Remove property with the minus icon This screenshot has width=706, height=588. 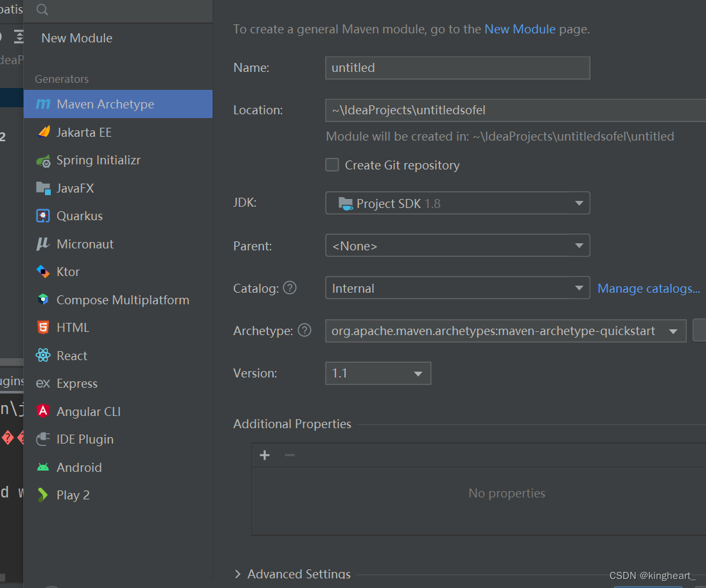[x=290, y=455]
